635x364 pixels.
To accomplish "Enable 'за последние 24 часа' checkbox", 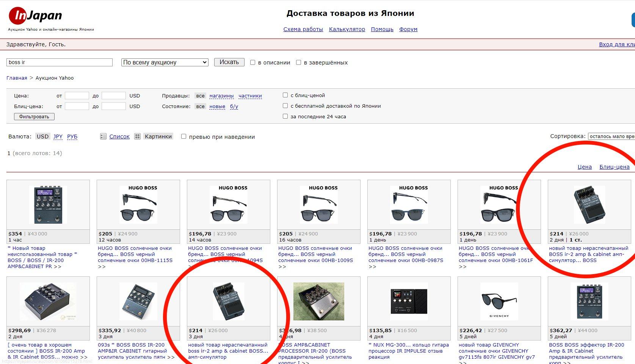I will tap(285, 116).
